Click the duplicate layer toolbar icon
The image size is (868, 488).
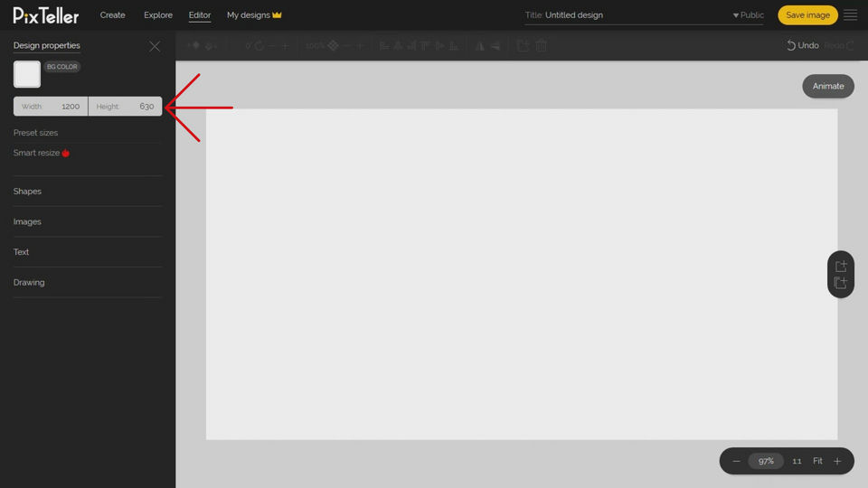coord(524,46)
